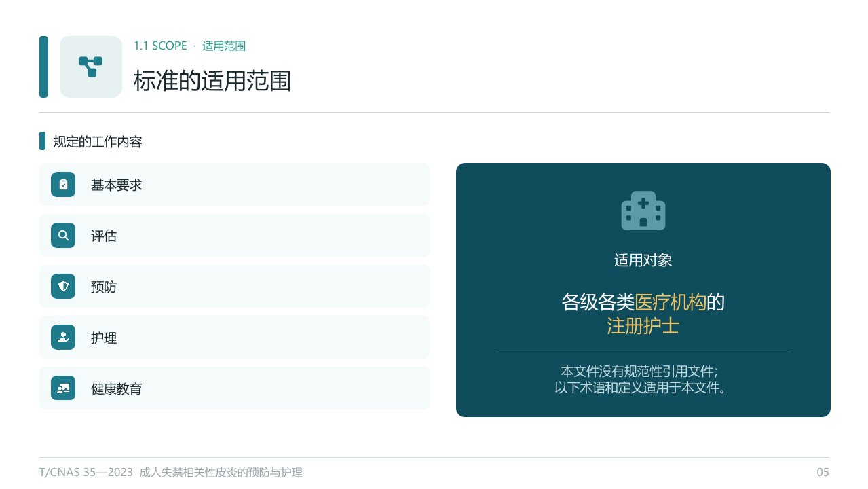This screenshot has height=489, width=868.
Task: Pick the 健康教育 list item
Action: click(235, 388)
